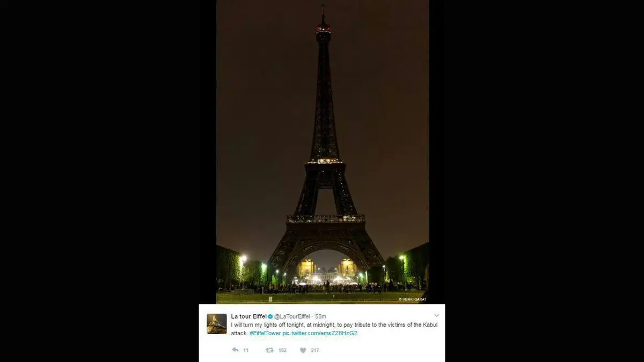
Task: Retweet the La tour Eiffel tweet
Action: pos(269,350)
